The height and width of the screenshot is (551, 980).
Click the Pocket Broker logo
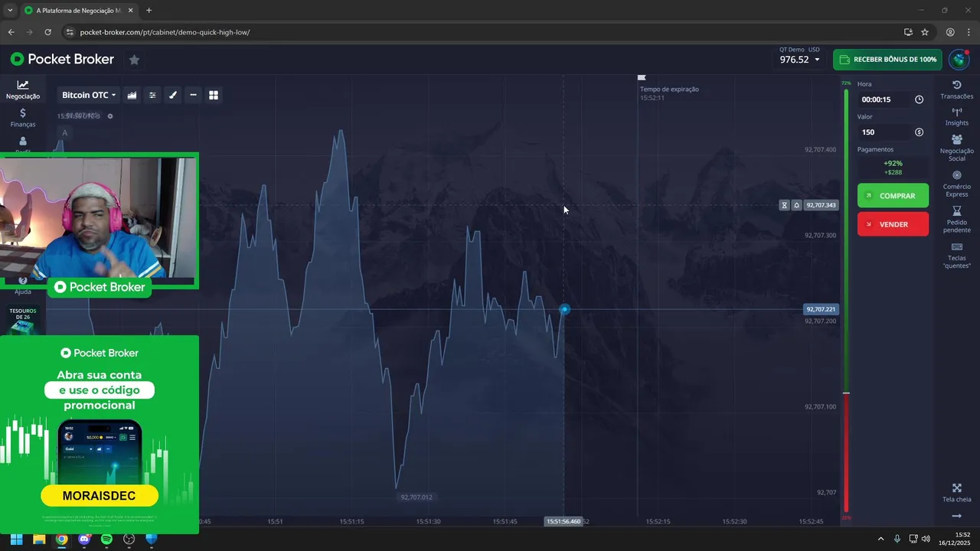tap(62, 59)
